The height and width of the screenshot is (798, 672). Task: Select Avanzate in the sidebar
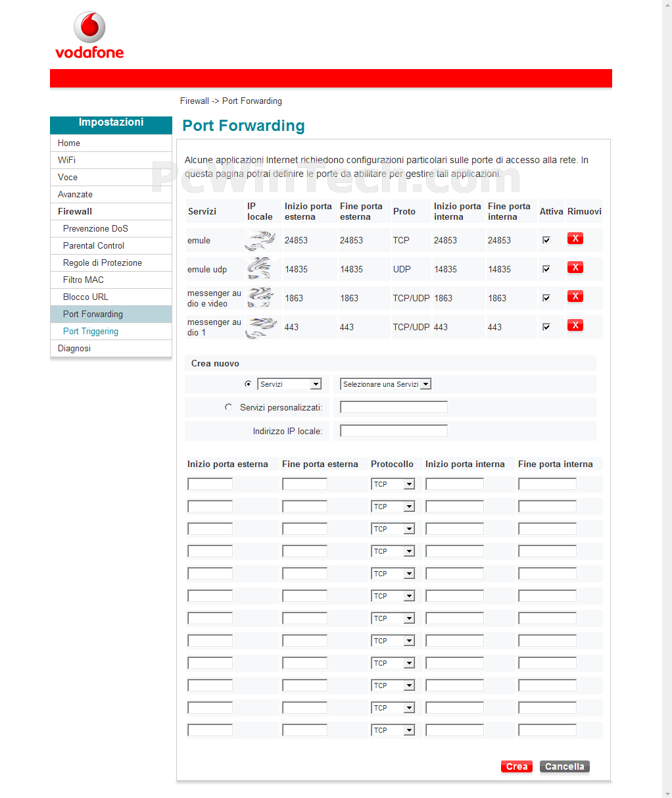111,194
